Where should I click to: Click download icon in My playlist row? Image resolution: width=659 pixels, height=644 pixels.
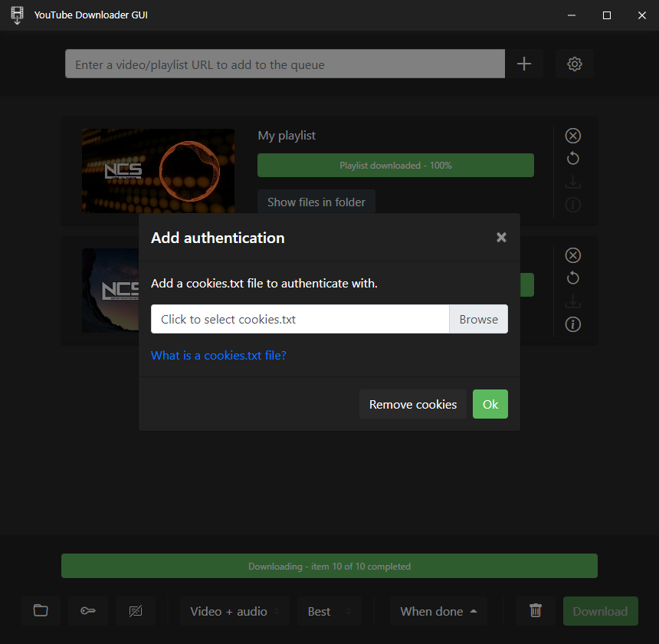(x=573, y=182)
